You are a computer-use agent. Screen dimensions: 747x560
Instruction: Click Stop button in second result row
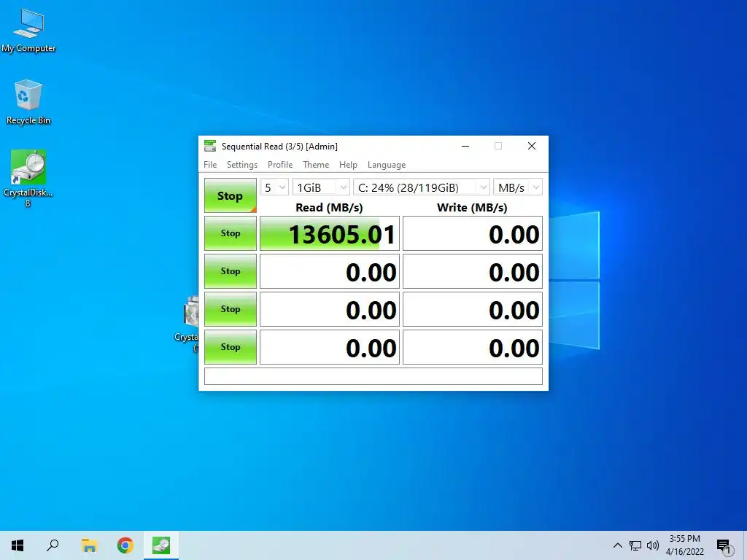pyautogui.click(x=230, y=271)
